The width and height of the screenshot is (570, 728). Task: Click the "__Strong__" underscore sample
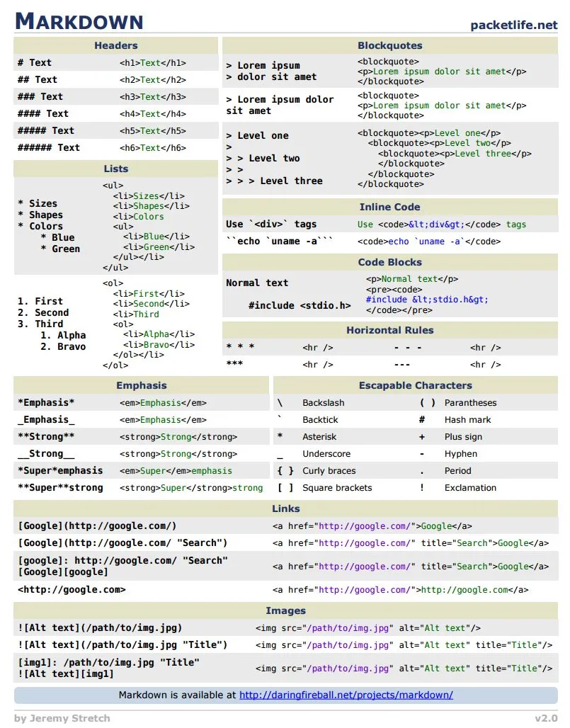pos(46,454)
